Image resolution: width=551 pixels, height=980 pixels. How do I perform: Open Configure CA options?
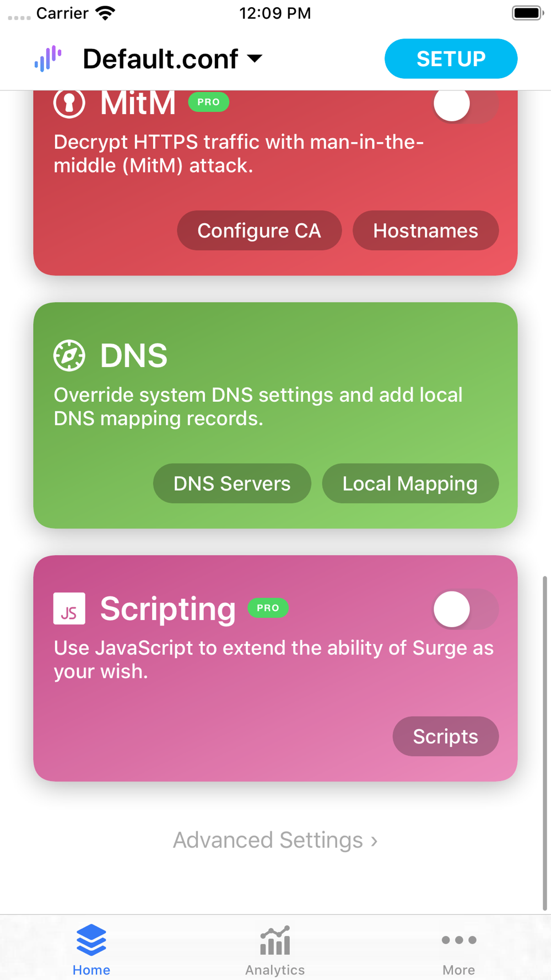tap(260, 230)
